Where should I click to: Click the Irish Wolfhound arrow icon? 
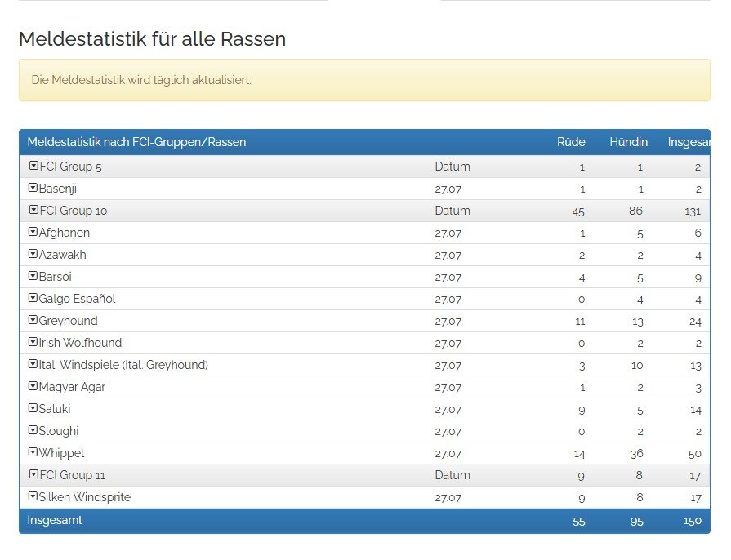(x=33, y=341)
